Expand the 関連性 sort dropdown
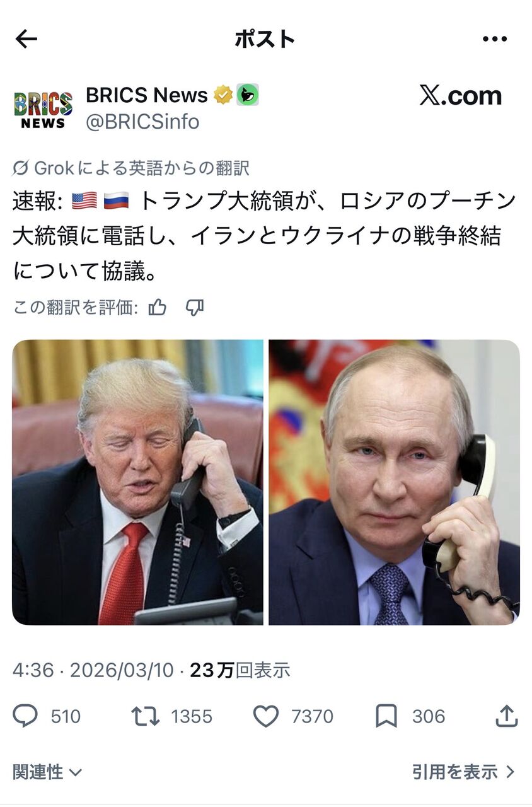The width and height of the screenshot is (532, 807). [x=47, y=772]
